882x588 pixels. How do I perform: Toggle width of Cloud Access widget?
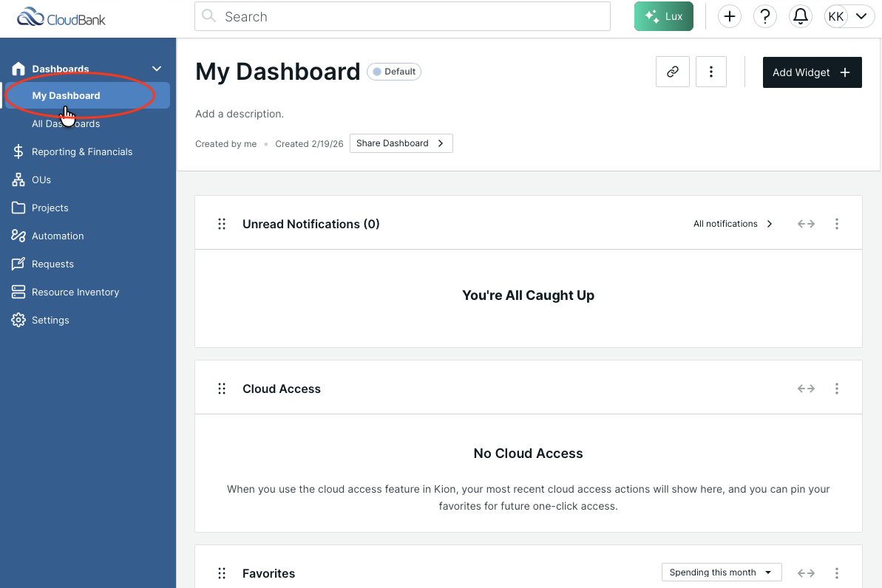[x=806, y=389]
